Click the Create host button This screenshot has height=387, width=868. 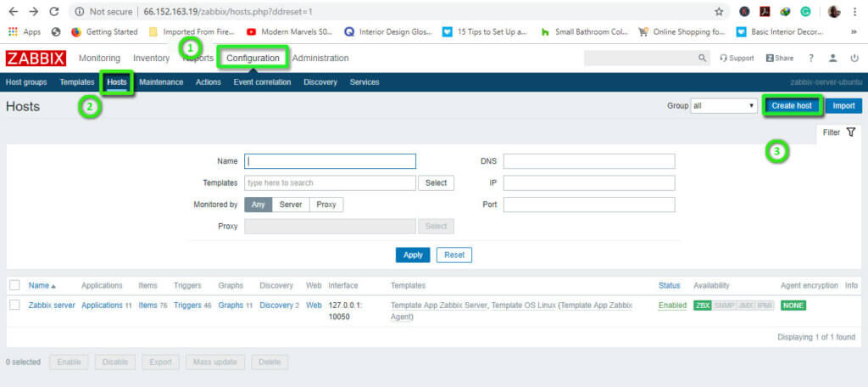pos(793,106)
